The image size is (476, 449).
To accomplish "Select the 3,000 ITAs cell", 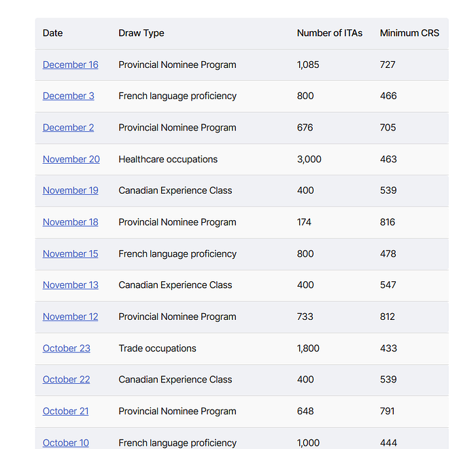I will click(x=309, y=160).
